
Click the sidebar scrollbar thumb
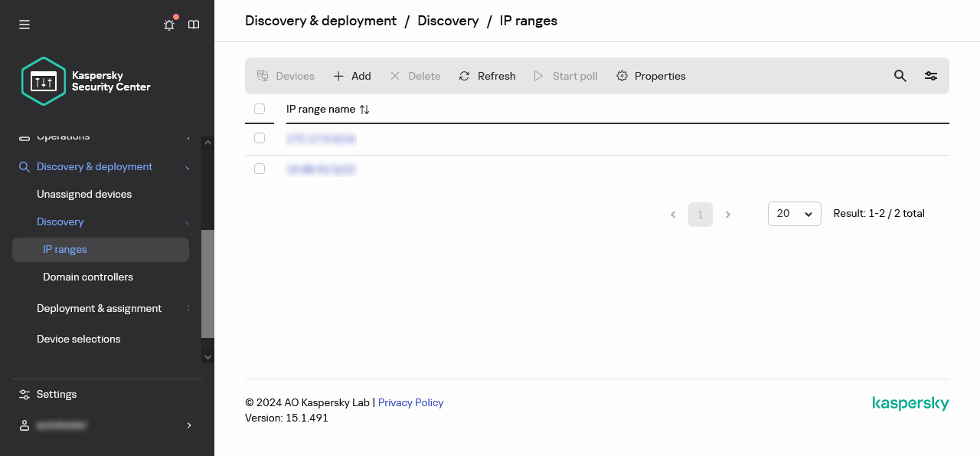point(207,284)
